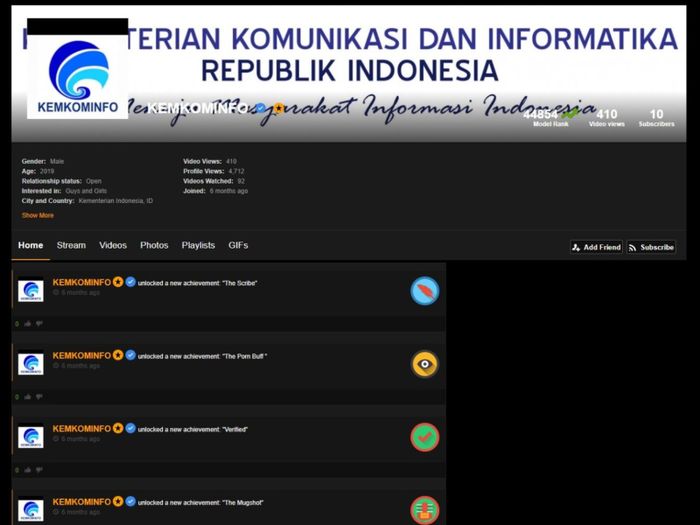Click avatar thumbnail on "The Scribe" post
Image resolution: width=700 pixels, height=525 pixels.
point(31,291)
